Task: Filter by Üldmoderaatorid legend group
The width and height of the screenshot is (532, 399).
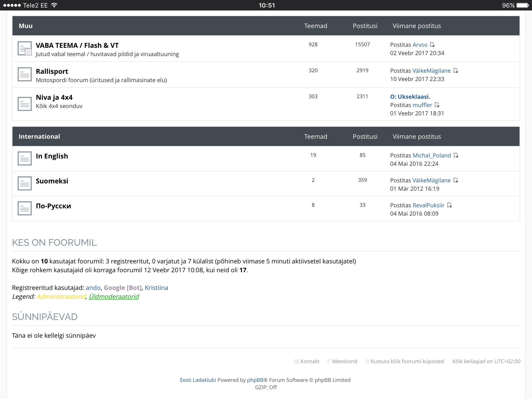Action: coord(114,297)
